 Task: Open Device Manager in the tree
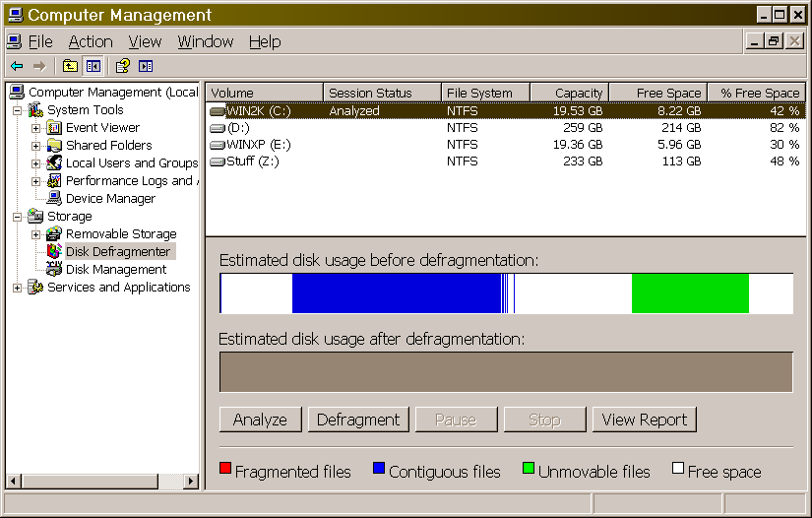click(110, 199)
